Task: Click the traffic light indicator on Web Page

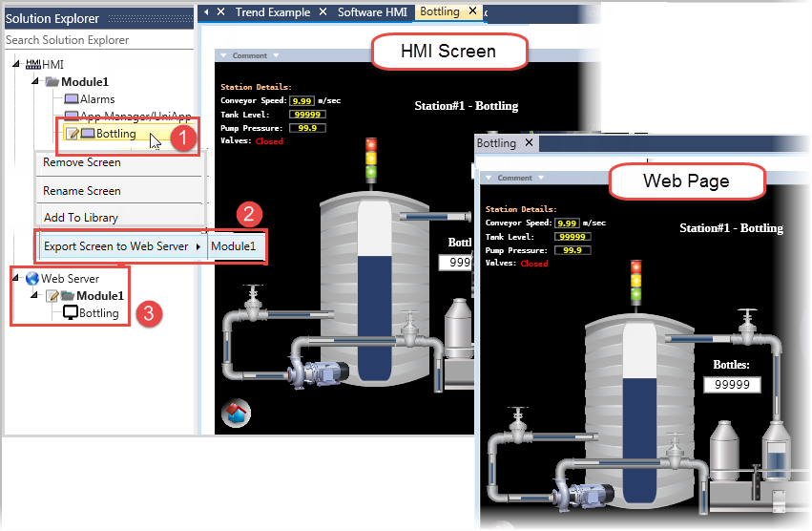Action: click(x=635, y=283)
